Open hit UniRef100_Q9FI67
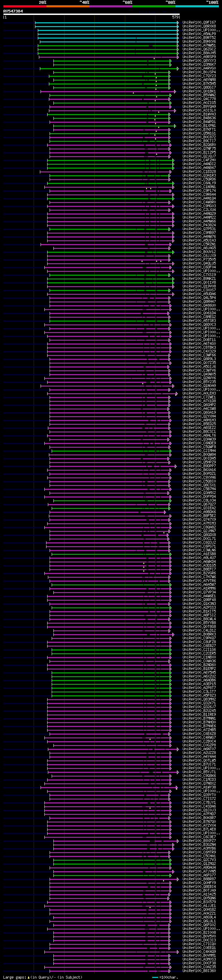The width and height of the screenshot is (222, 980). point(199,23)
